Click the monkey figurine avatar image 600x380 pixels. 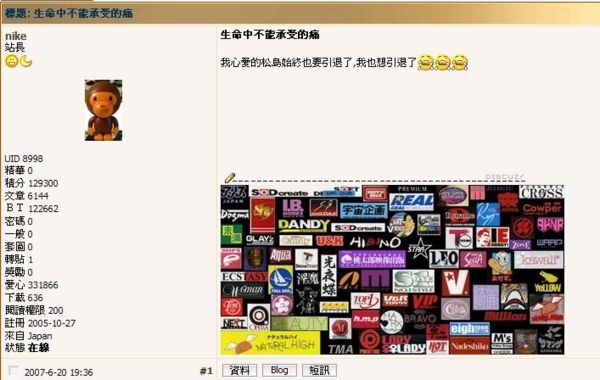(x=103, y=110)
